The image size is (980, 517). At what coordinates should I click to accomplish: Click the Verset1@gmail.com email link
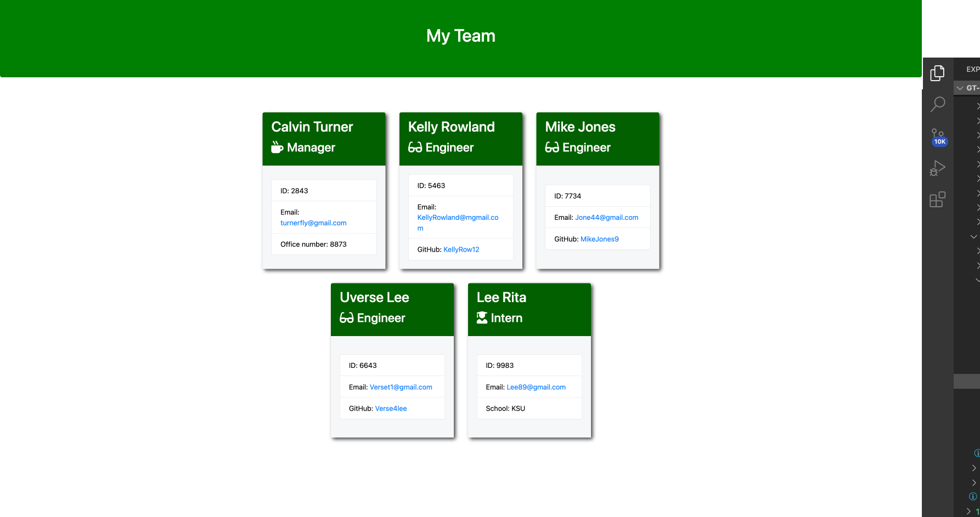point(401,387)
